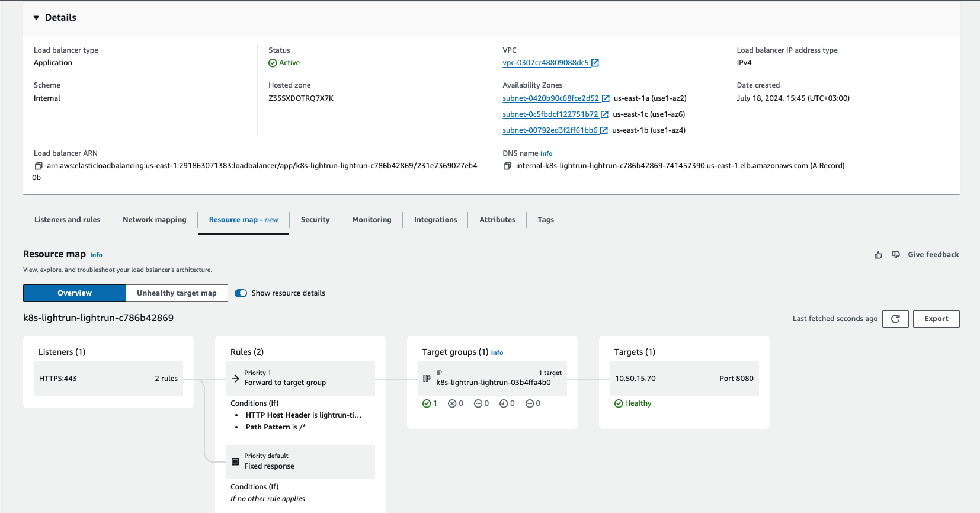Click the thumbs up feedback icon
This screenshot has height=513, width=980.
(x=878, y=255)
